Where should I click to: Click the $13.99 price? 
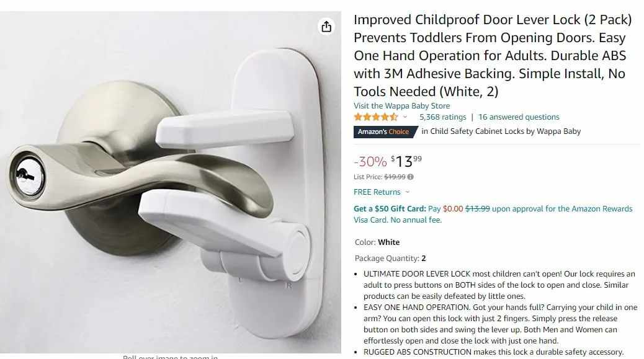pyautogui.click(x=406, y=161)
